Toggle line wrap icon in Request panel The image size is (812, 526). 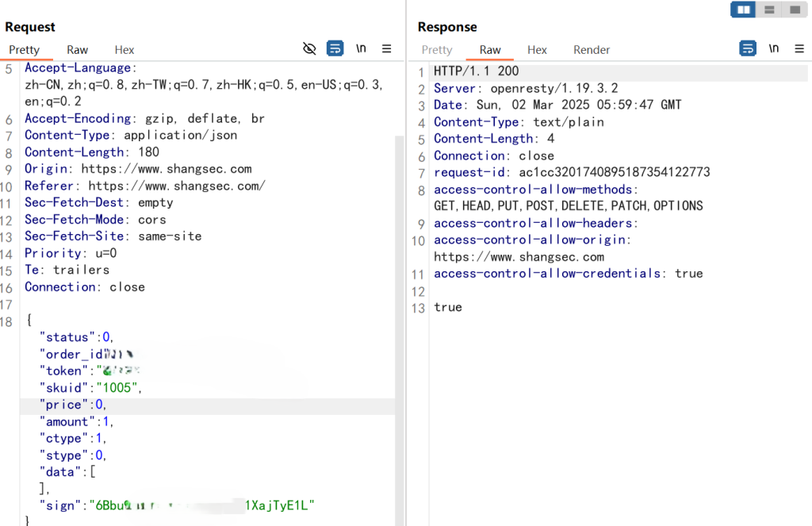[335, 49]
